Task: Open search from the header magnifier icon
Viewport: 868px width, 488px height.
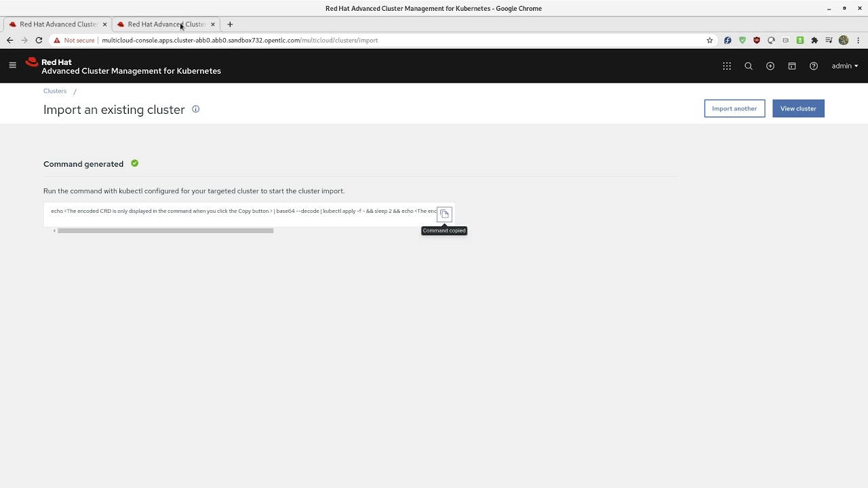Action: [x=749, y=66]
